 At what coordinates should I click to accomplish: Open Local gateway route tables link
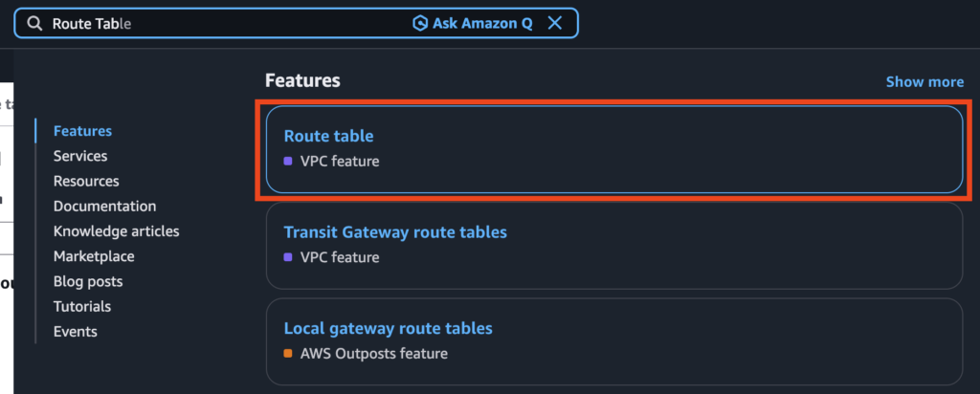388,328
